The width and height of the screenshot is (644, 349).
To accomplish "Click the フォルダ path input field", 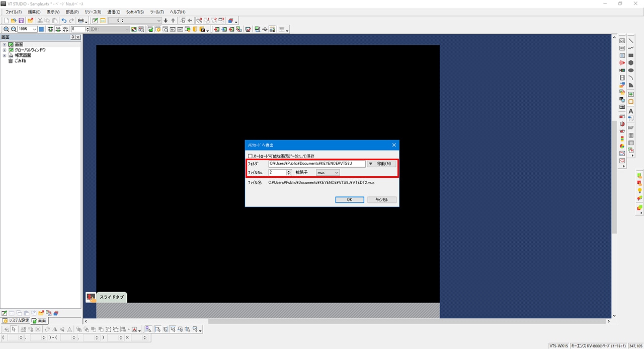I will pyautogui.click(x=316, y=164).
